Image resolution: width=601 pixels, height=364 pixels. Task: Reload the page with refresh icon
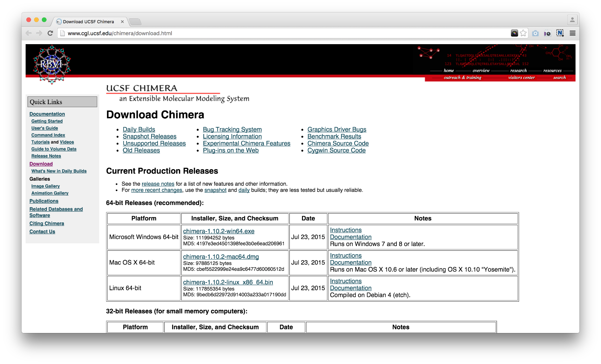coord(50,33)
